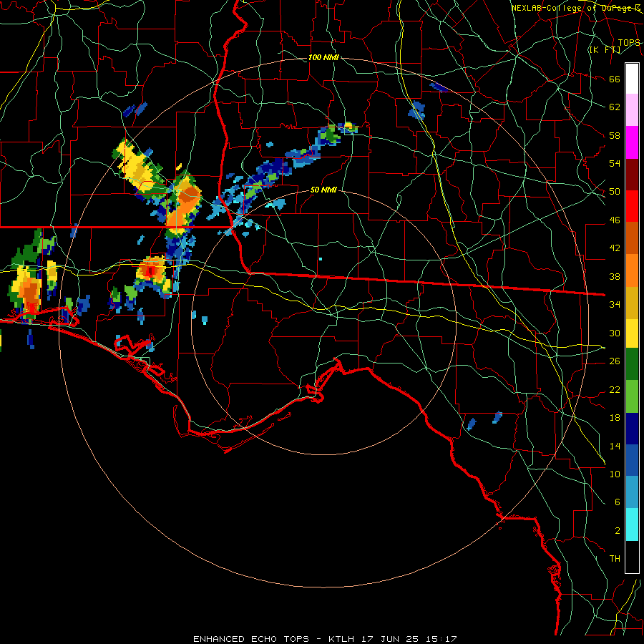Select the 58 legend label

point(615,135)
